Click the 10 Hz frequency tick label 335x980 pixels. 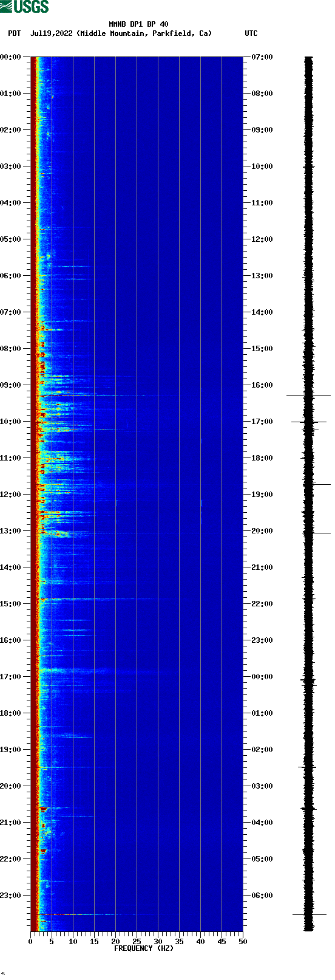pos(73,942)
